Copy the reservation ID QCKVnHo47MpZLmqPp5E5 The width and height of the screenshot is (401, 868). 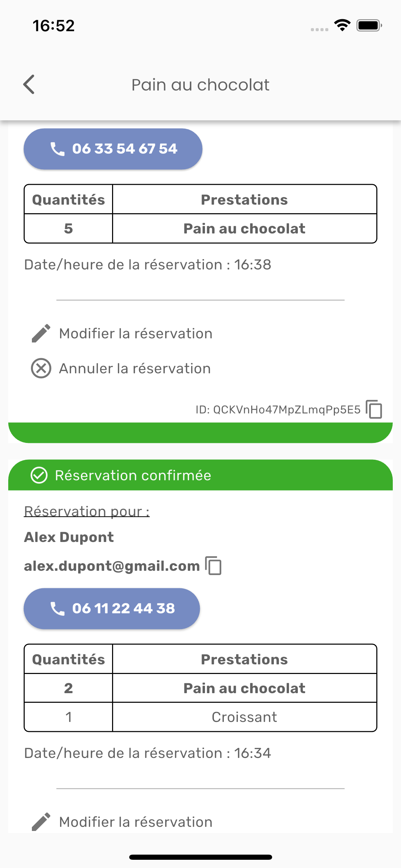tap(374, 409)
